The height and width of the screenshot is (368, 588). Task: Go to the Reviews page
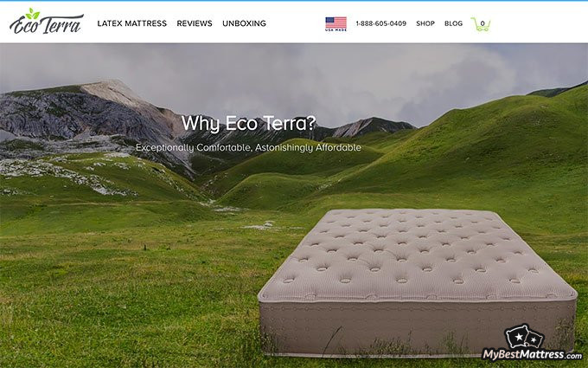coord(195,23)
